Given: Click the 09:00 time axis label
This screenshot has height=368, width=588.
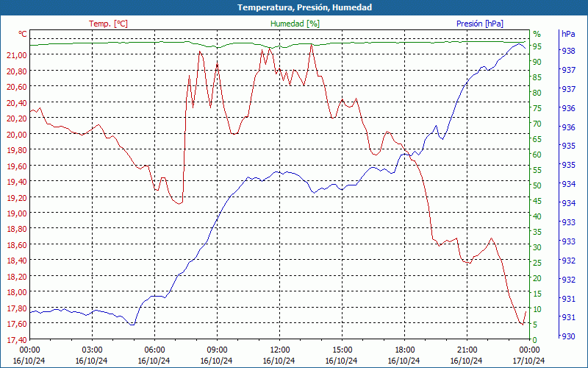Looking at the screenshot, I should click(x=217, y=350).
